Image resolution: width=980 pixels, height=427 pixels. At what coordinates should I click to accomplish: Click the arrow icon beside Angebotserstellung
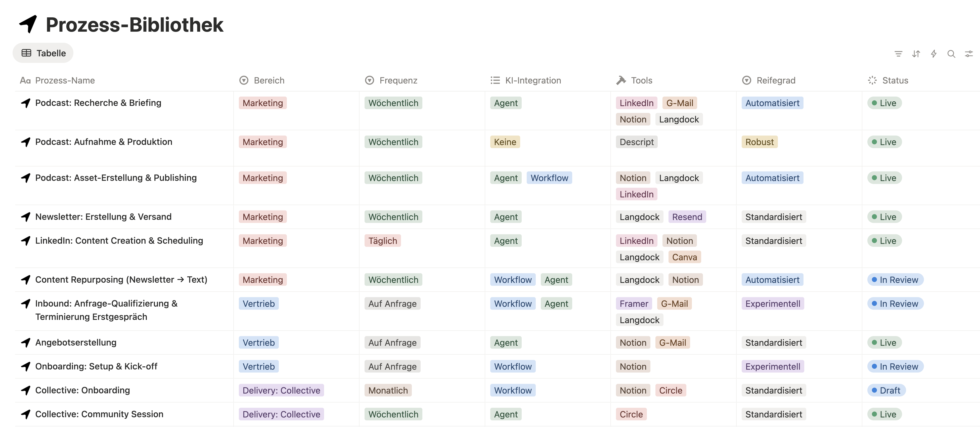[x=25, y=343]
